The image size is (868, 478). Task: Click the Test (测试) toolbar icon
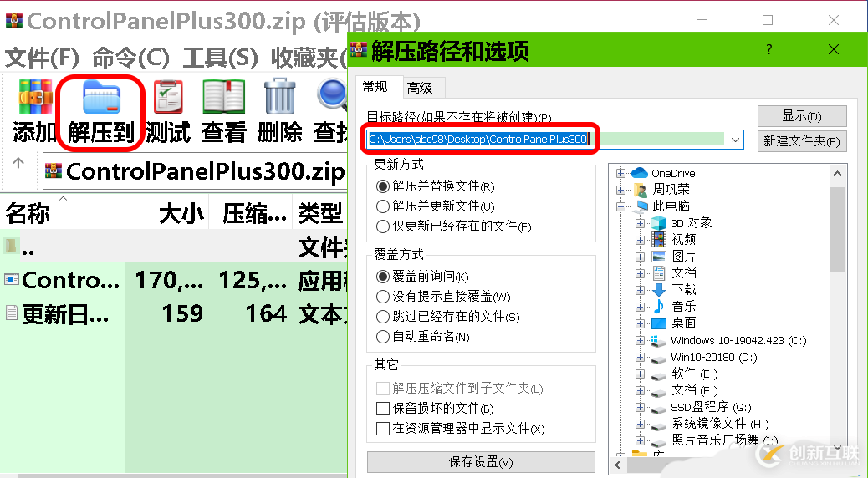[168, 98]
